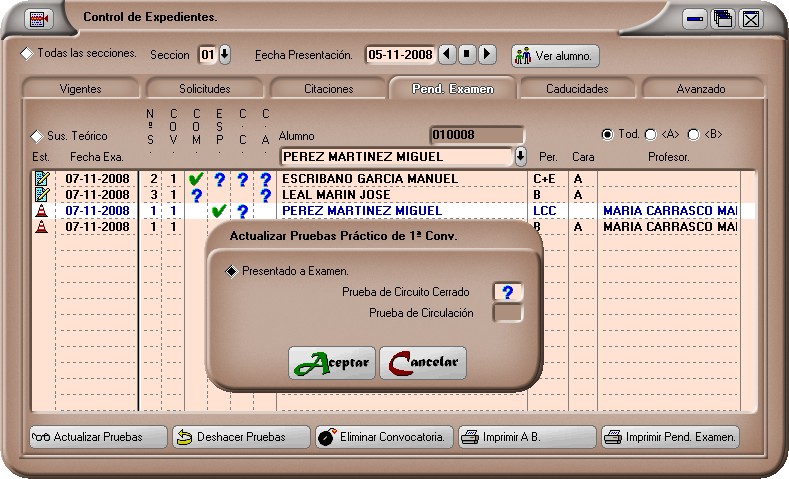Viewport: 789px width, 479px height.
Task: Click the video camera icon in title bar
Action: click(x=39, y=18)
